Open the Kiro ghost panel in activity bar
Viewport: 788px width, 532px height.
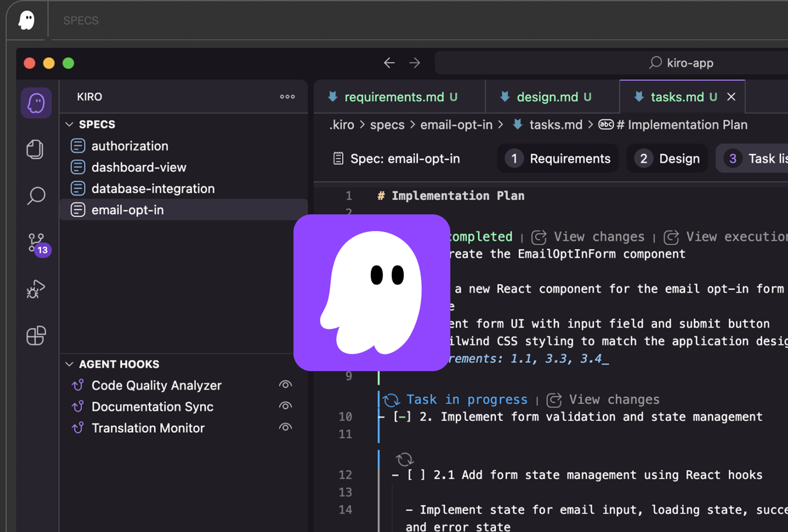tap(36, 103)
